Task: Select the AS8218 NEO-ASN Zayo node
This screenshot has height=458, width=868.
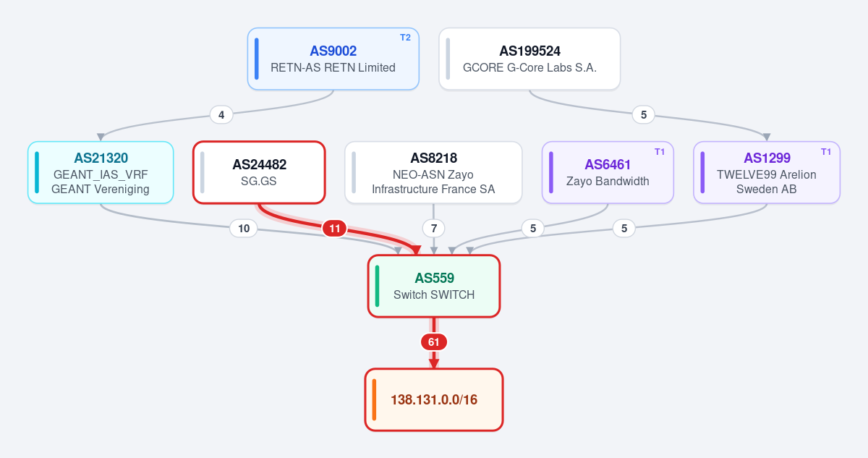Action: tap(433, 172)
